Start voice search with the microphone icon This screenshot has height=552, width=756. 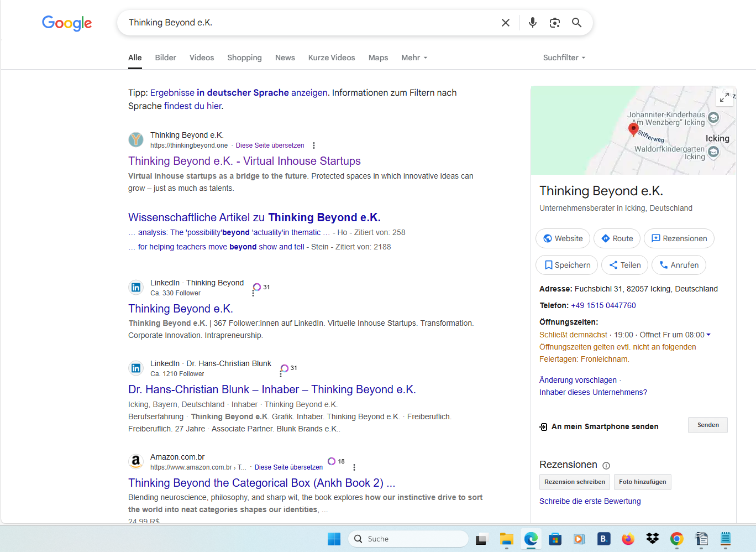(532, 23)
